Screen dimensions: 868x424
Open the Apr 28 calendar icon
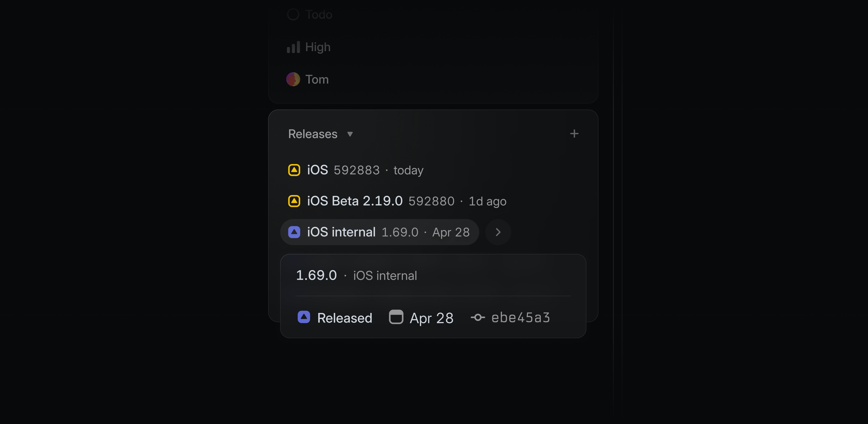click(x=396, y=317)
